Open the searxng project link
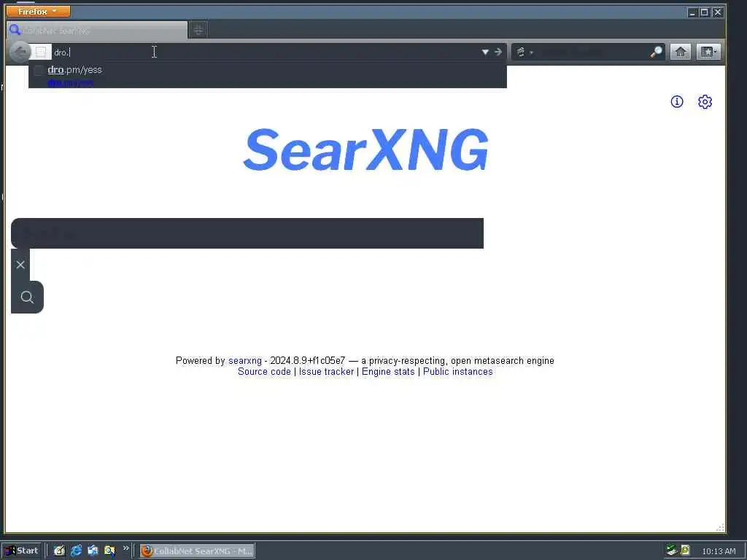Image resolution: width=747 pixels, height=560 pixels. coord(245,360)
